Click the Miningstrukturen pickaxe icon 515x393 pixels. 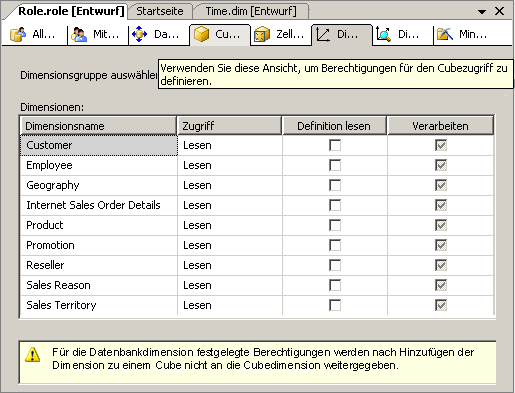pos(445,34)
